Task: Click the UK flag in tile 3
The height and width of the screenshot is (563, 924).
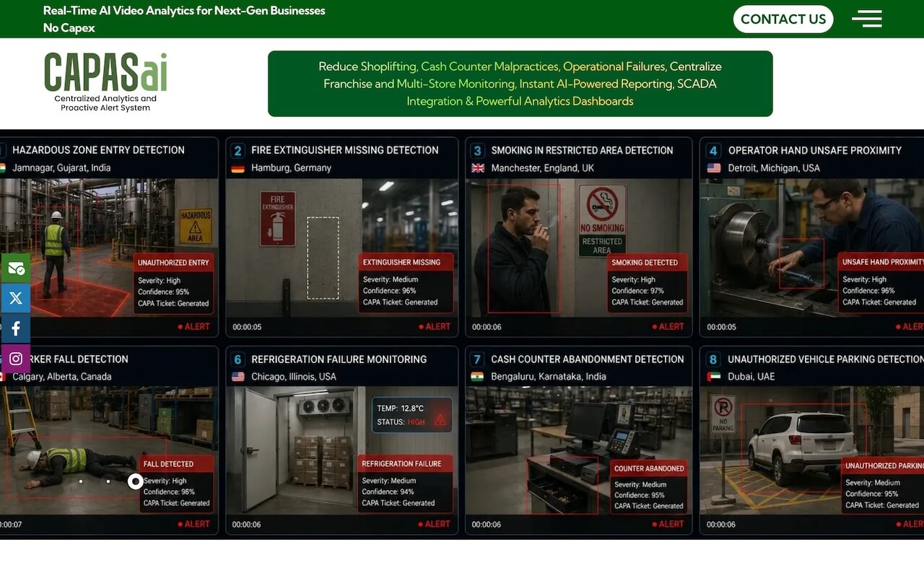Action: tap(477, 168)
